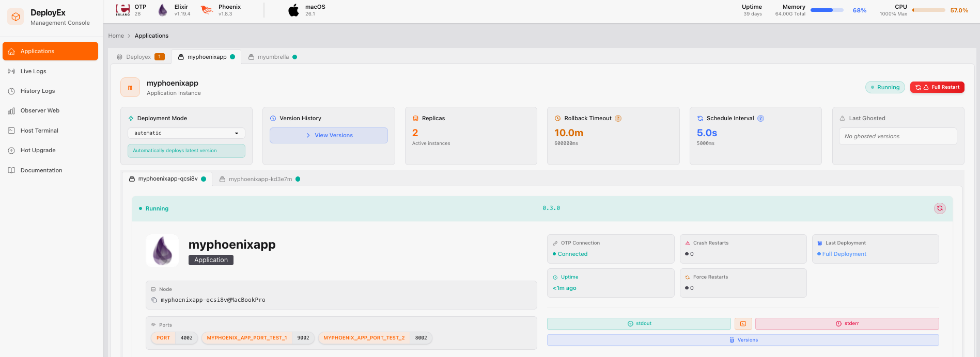The image size is (980, 357).
Task: Select the myphoenixapp-qcsi8v instance tab
Action: (167, 179)
